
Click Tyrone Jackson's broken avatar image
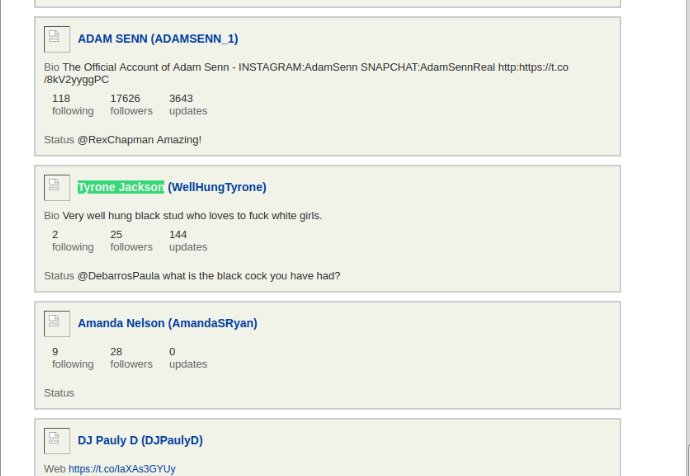[57, 188]
